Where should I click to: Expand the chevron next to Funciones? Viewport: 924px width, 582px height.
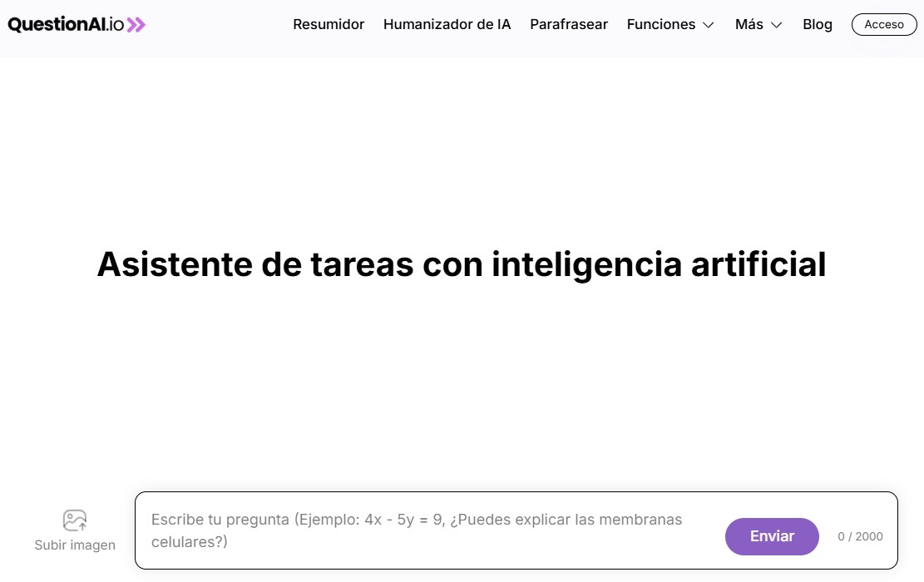click(709, 25)
